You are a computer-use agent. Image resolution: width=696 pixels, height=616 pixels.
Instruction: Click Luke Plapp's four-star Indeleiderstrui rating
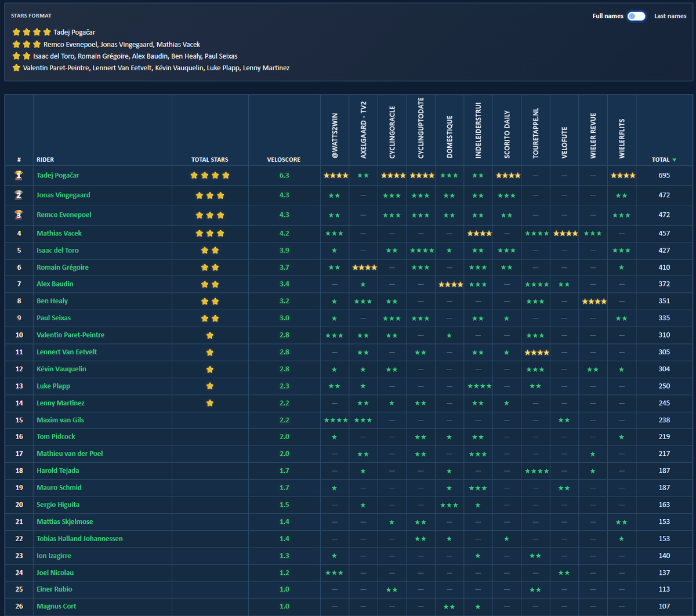tap(479, 386)
